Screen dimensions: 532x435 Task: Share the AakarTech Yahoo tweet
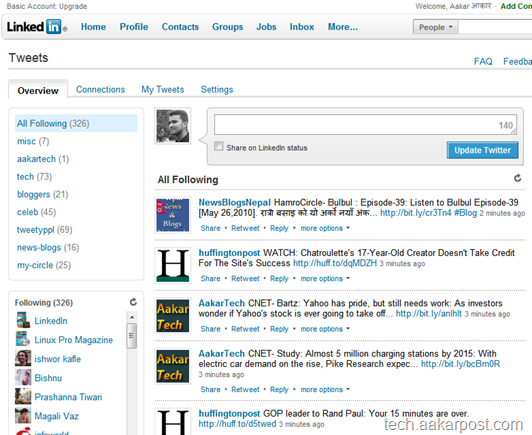pos(210,329)
